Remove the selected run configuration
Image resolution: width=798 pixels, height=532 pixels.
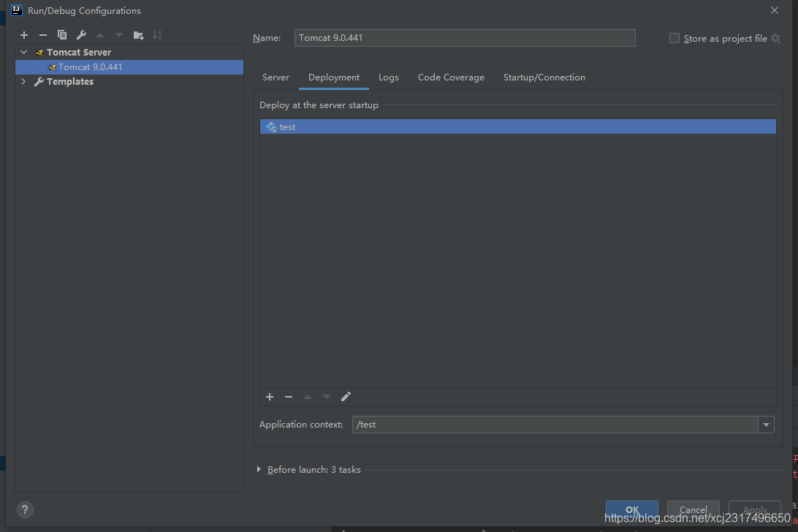pos(42,35)
